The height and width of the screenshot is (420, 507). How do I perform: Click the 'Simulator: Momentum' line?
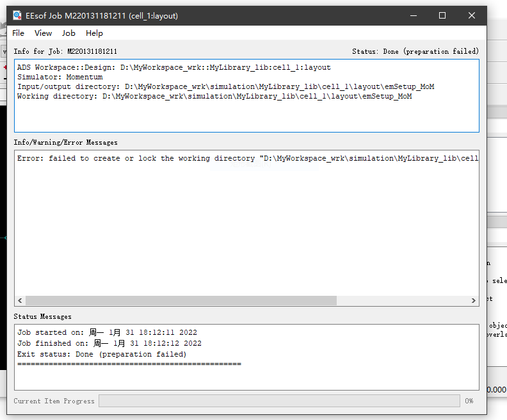(x=60, y=77)
